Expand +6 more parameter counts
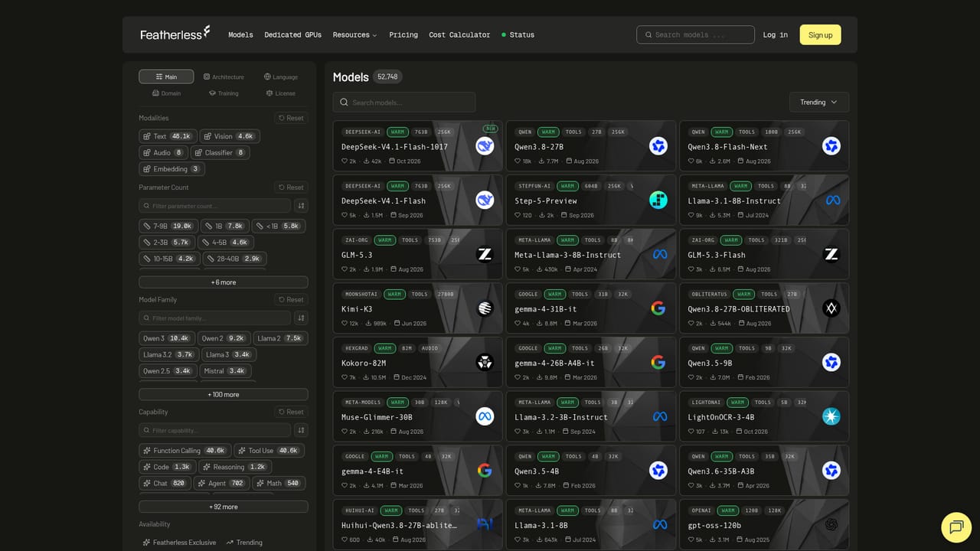Viewport: 980px width, 551px height. point(224,282)
